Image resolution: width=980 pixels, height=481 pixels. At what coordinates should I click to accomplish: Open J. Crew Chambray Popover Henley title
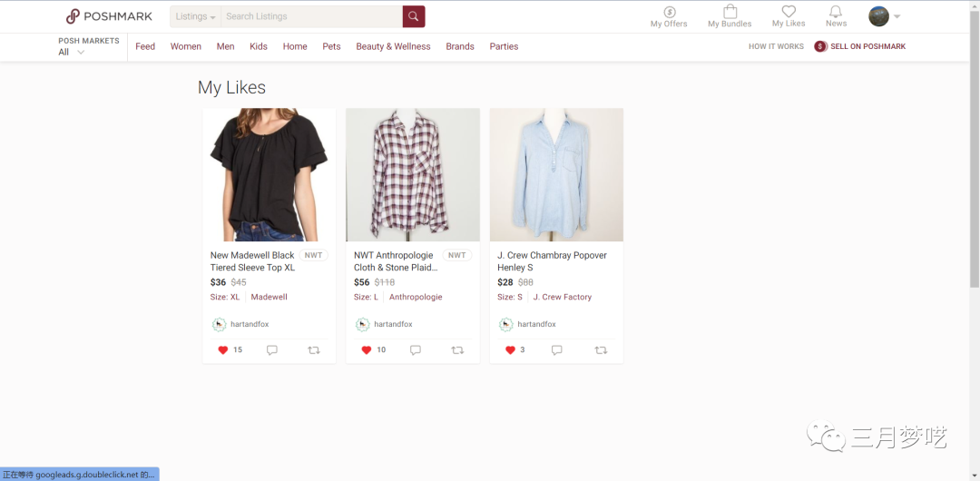[552, 261]
